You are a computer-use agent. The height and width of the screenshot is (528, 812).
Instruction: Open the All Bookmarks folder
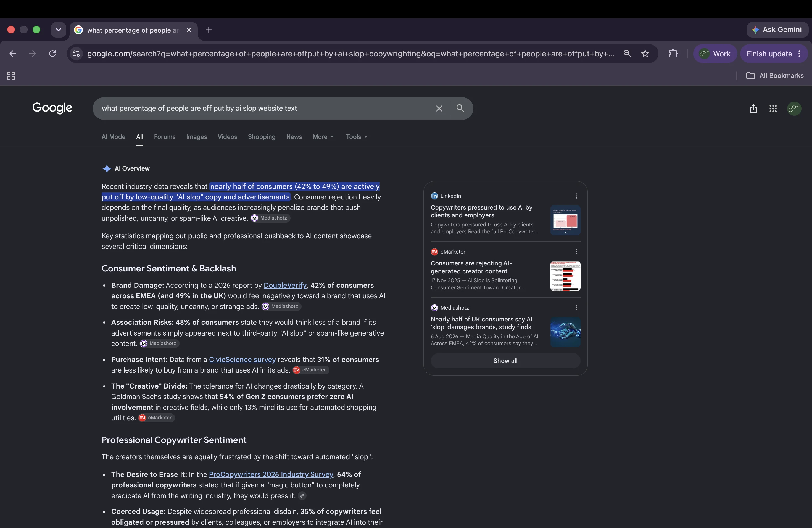tap(775, 76)
